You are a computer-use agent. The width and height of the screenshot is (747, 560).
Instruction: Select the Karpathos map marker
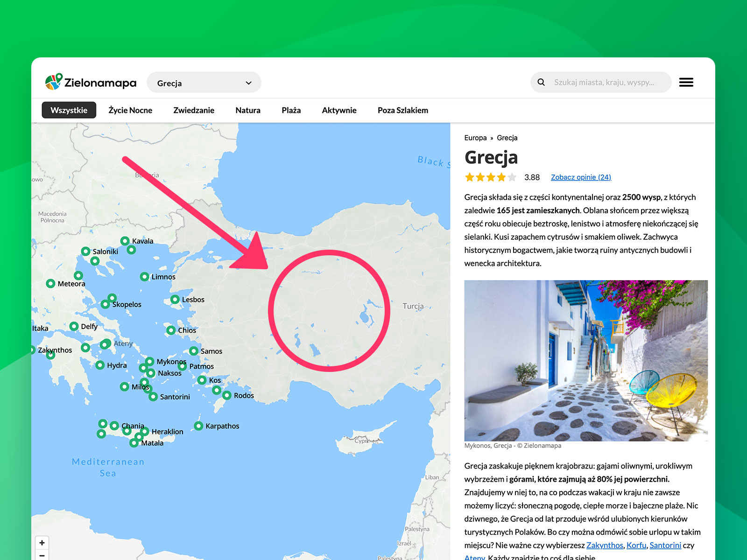[x=198, y=426]
